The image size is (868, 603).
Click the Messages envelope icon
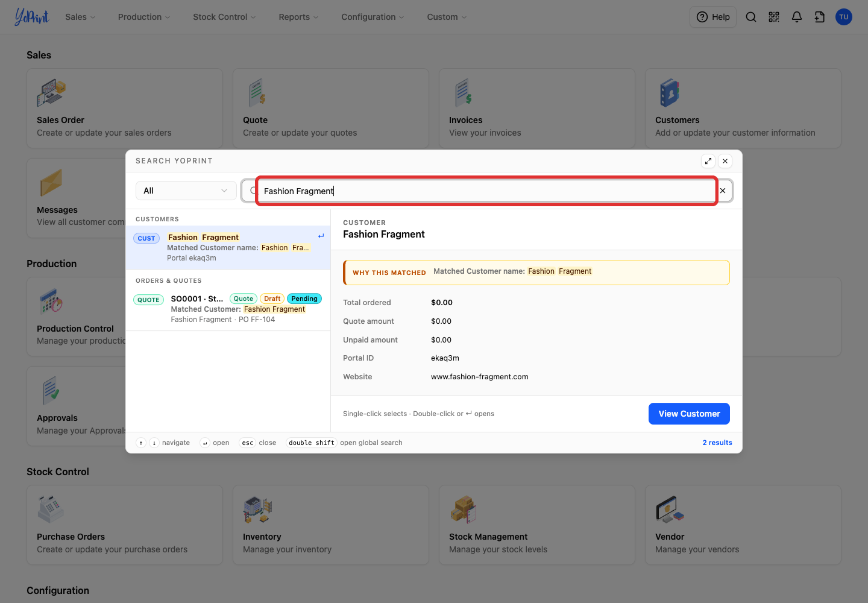coord(51,183)
